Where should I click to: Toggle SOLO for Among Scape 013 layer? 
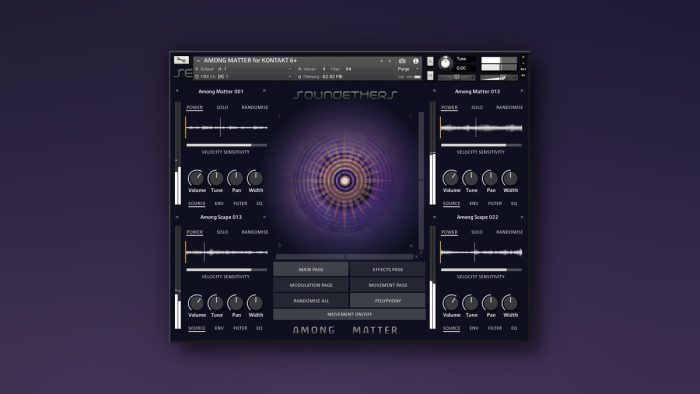click(x=222, y=232)
